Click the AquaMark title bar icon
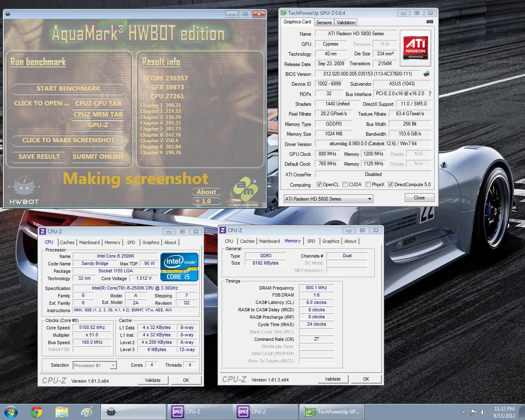The height and width of the screenshot is (420, 525). pos(8,14)
